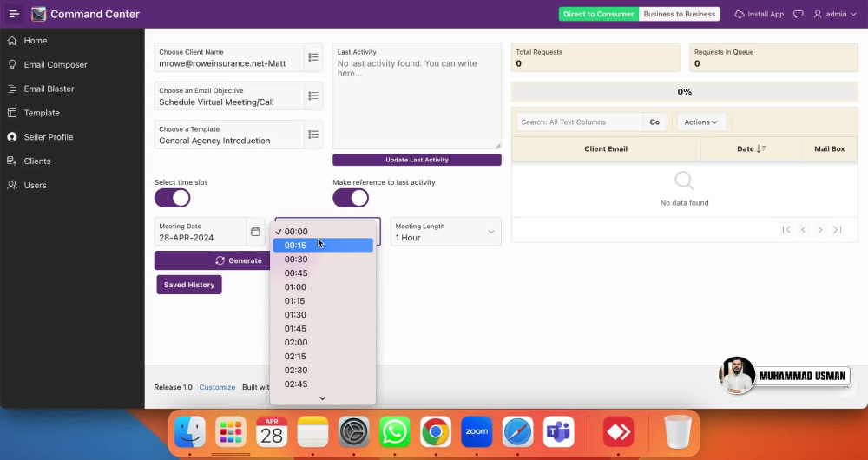Select Business to Business mode

pos(680,15)
